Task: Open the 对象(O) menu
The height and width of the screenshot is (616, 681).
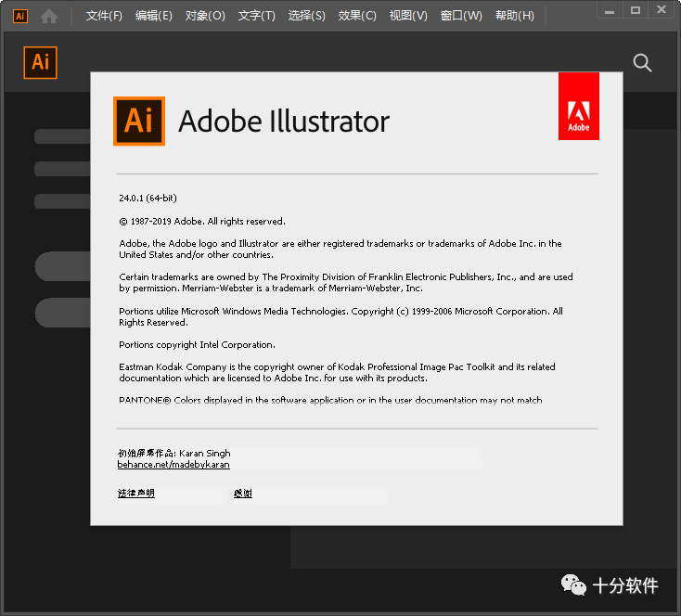Action: 205,16
